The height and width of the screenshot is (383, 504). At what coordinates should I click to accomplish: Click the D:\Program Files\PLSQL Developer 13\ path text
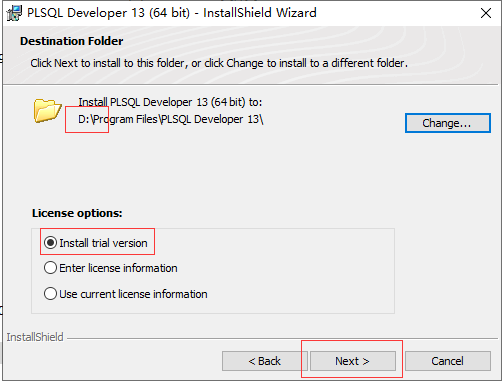coord(171,119)
